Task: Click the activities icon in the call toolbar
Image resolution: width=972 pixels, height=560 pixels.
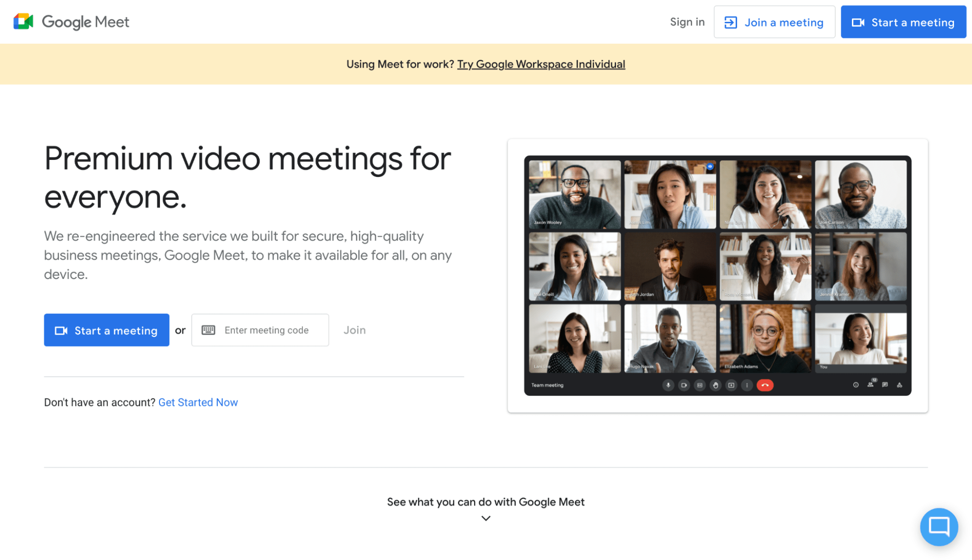Action: click(x=900, y=385)
